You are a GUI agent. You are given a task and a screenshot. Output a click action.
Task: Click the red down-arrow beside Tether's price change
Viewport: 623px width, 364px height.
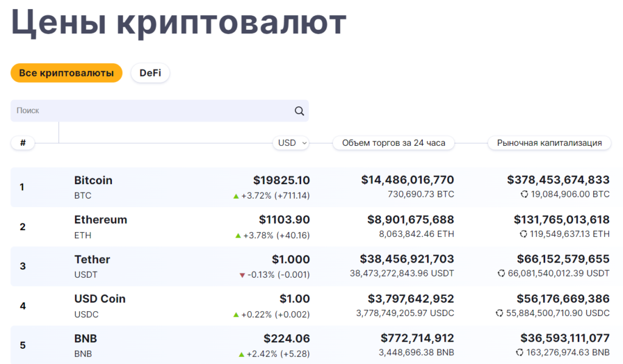243,274
